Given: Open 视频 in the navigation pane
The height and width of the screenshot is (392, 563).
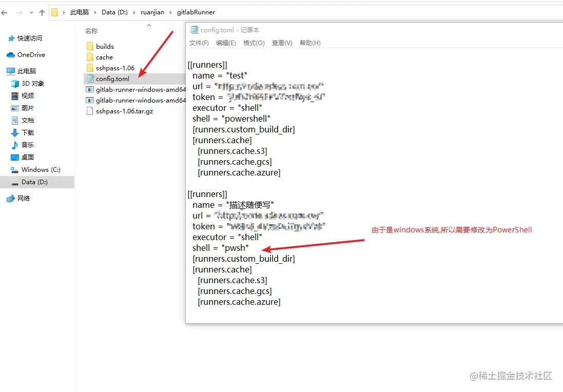Looking at the screenshot, I should [x=28, y=96].
